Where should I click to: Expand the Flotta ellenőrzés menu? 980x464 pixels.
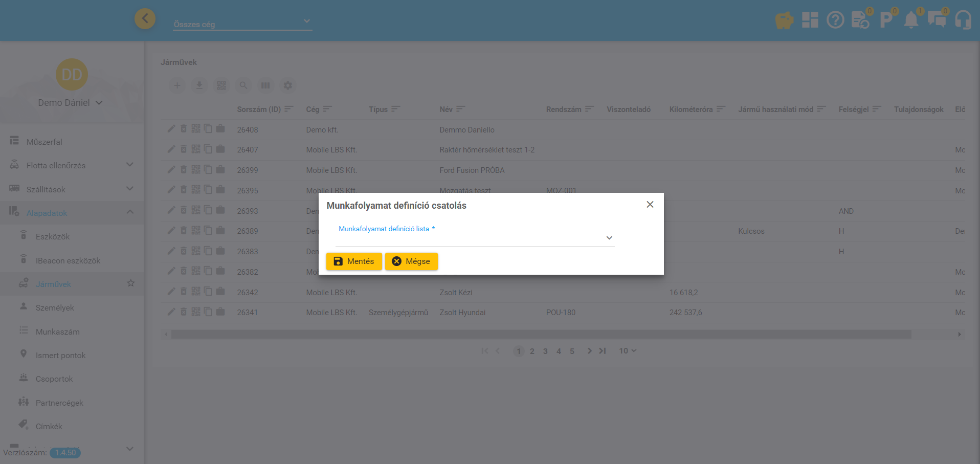pos(130,165)
